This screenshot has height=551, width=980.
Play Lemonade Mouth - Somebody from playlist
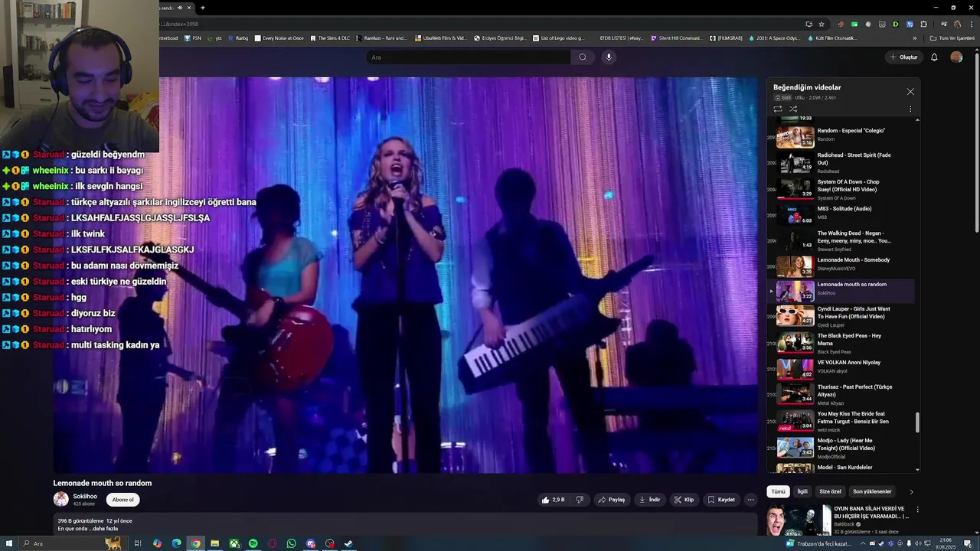(842, 265)
